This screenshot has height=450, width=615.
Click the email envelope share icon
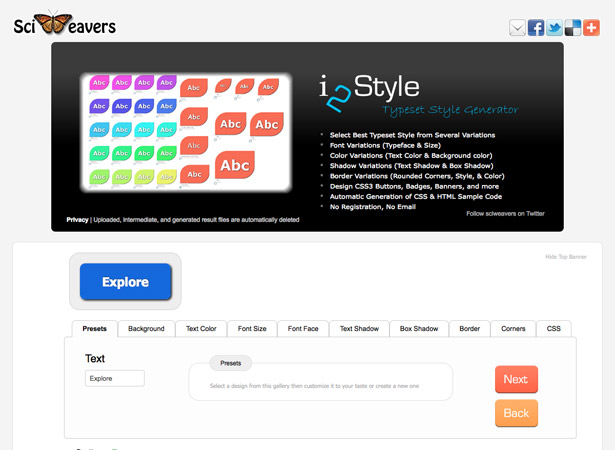[517, 28]
